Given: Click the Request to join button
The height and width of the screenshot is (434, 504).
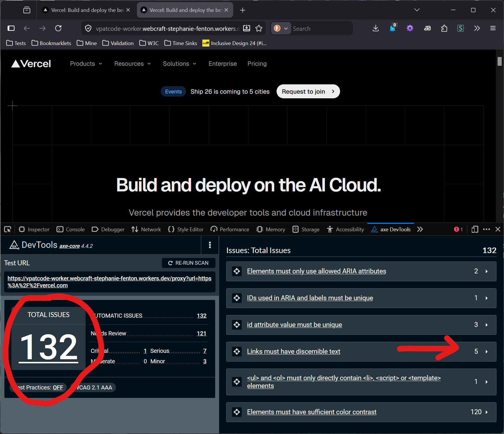Looking at the screenshot, I should coord(308,92).
